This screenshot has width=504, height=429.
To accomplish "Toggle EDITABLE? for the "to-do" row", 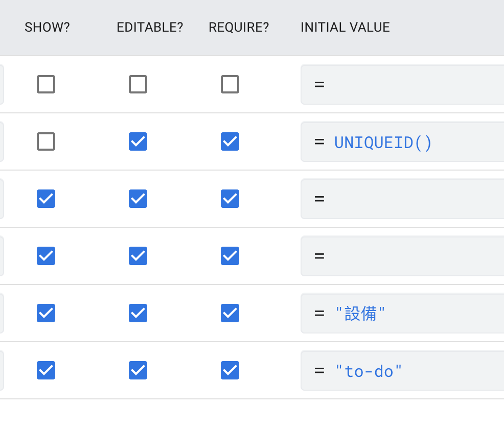I will [138, 370].
